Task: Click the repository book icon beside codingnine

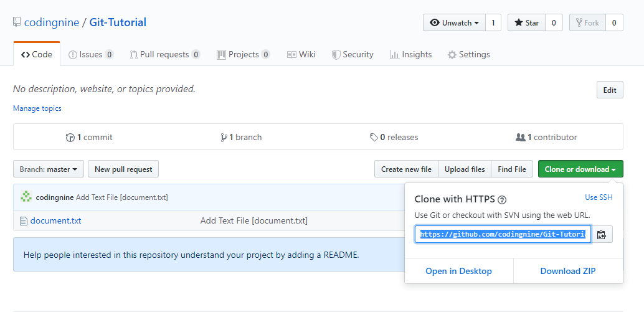Action: 17,22
